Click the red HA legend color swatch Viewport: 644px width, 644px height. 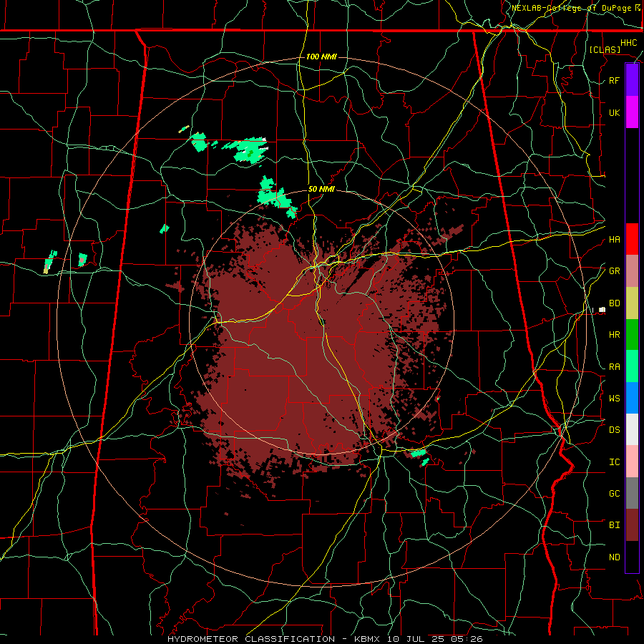[x=632, y=239]
